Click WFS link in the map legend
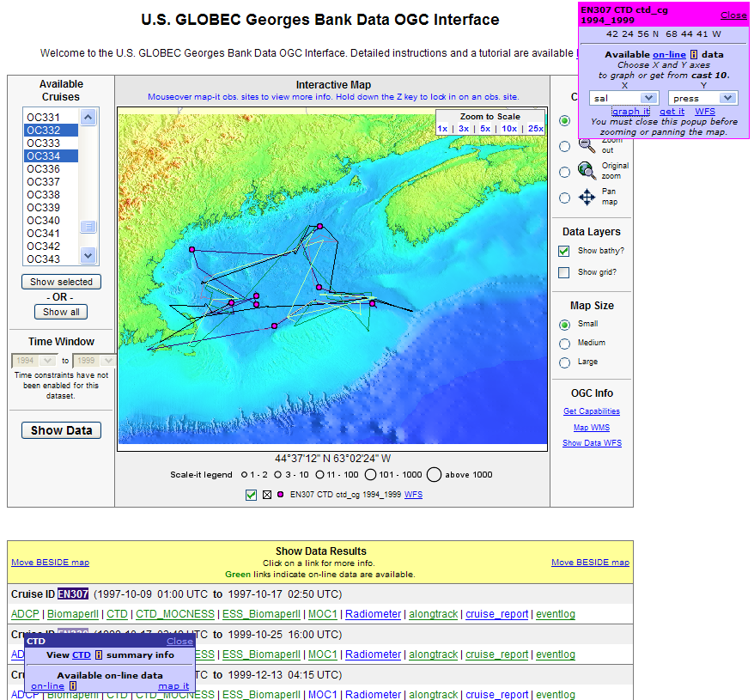This screenshot has width=754, height=700. 414,495
